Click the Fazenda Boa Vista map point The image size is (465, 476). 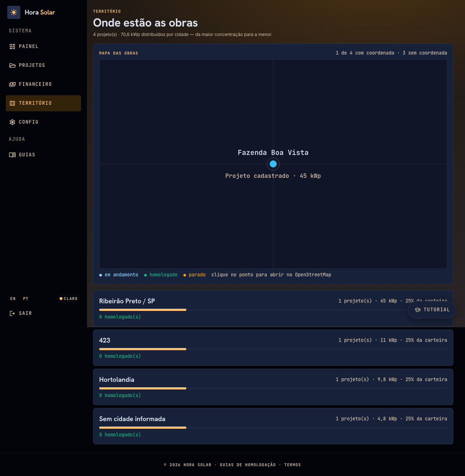click(273, 164)
